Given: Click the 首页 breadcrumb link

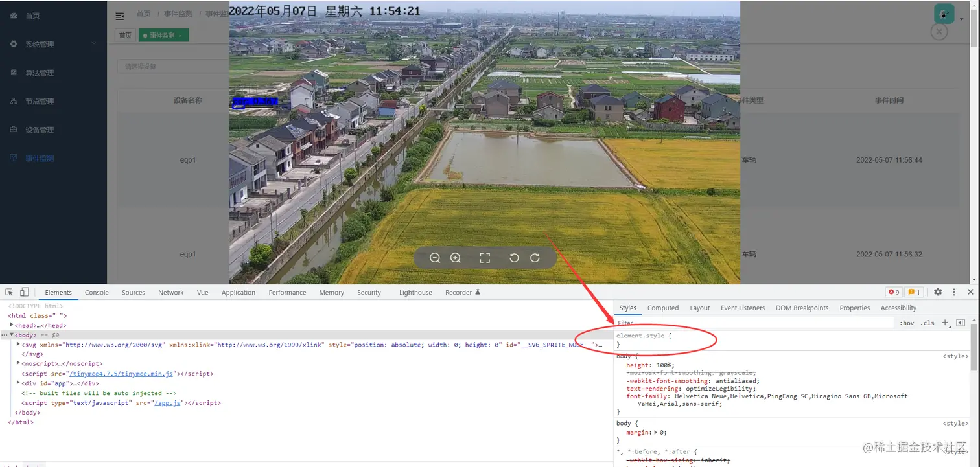Looking at the screenshot, I should click(x=144, y=14).
